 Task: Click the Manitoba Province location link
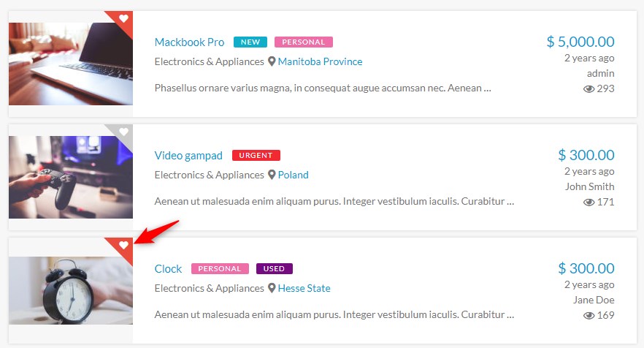click(x=320, y=61)
